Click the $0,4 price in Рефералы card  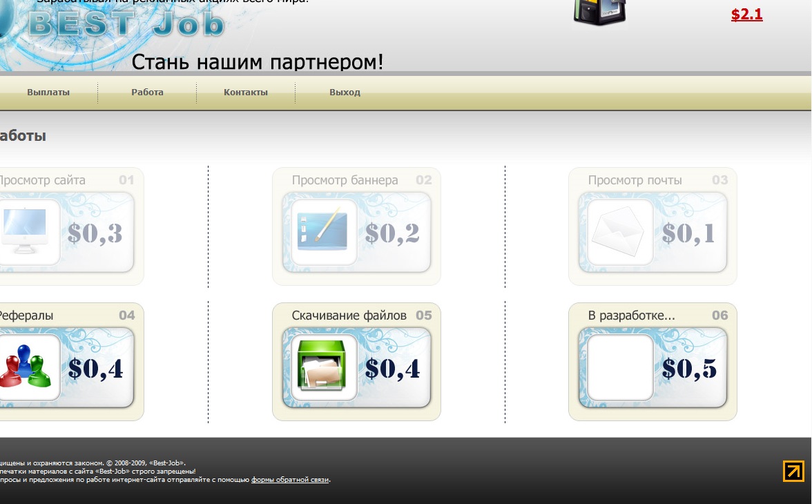coord(95,368)
